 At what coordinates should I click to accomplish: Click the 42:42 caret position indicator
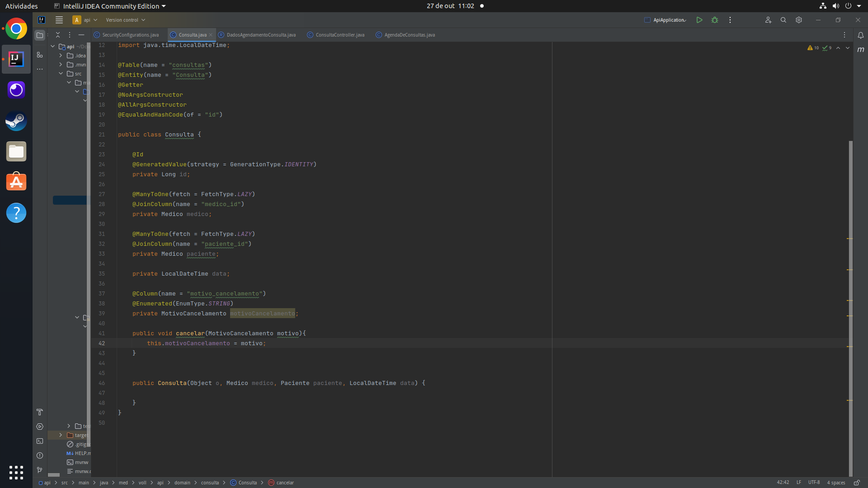tap(783, 483)
